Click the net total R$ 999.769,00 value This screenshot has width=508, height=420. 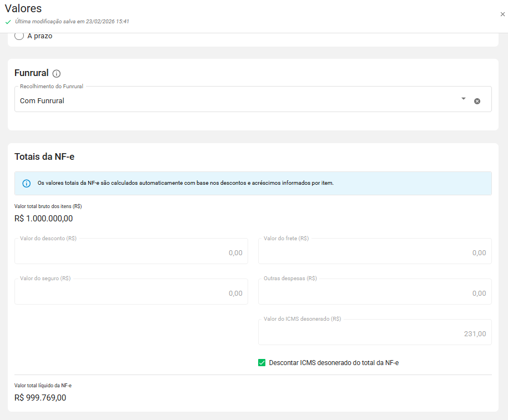click(x=40, y=397)
